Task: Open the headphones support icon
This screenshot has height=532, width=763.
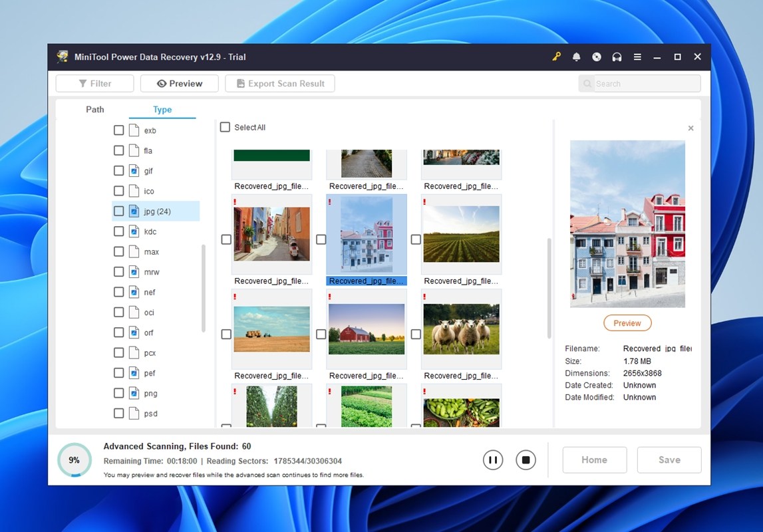Action: [x=617, y=57]
